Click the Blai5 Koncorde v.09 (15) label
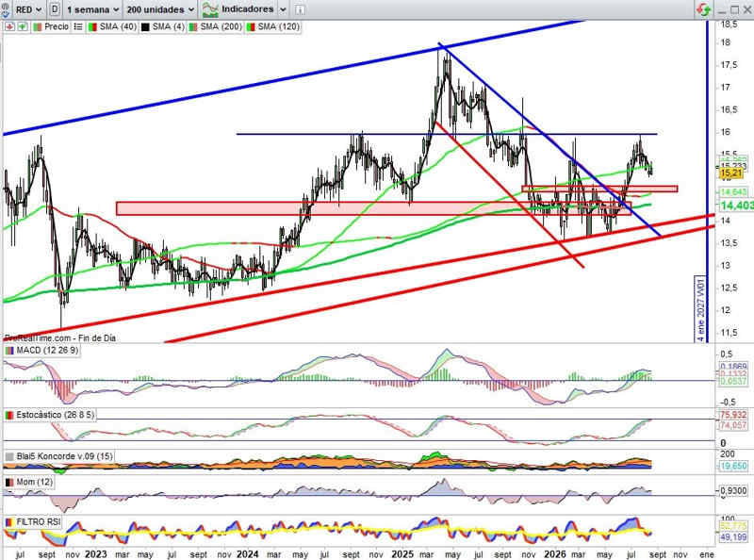This screenshot has width=754, height=560. click(x=64, y=456)
